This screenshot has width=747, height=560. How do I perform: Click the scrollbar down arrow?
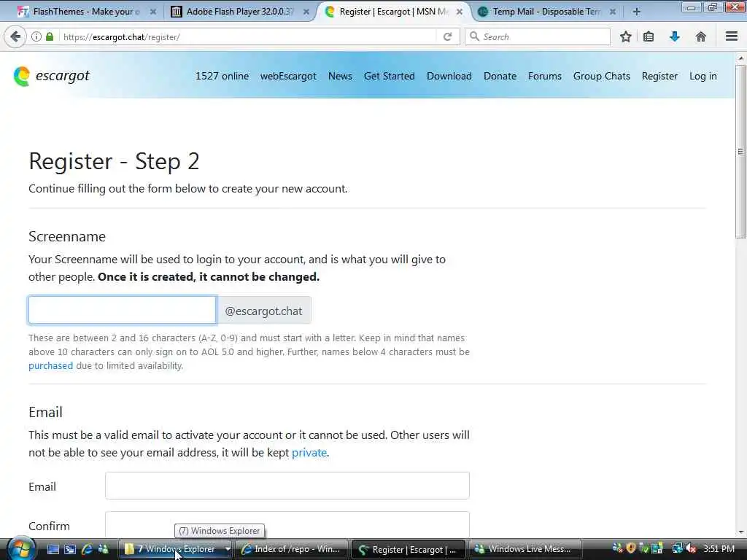(x=740, y=532)
